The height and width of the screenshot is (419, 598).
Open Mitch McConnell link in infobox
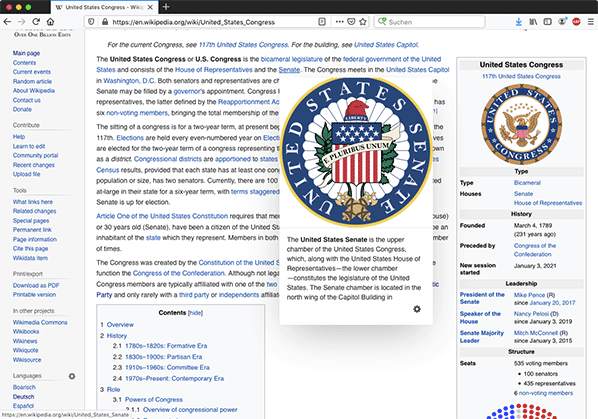[x=535, y=333]
